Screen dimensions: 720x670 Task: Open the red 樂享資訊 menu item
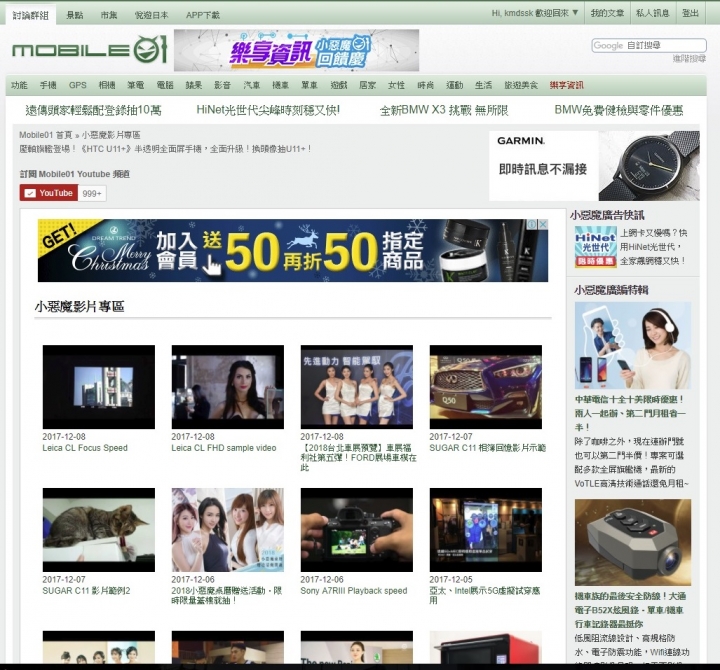coord(567,85)
